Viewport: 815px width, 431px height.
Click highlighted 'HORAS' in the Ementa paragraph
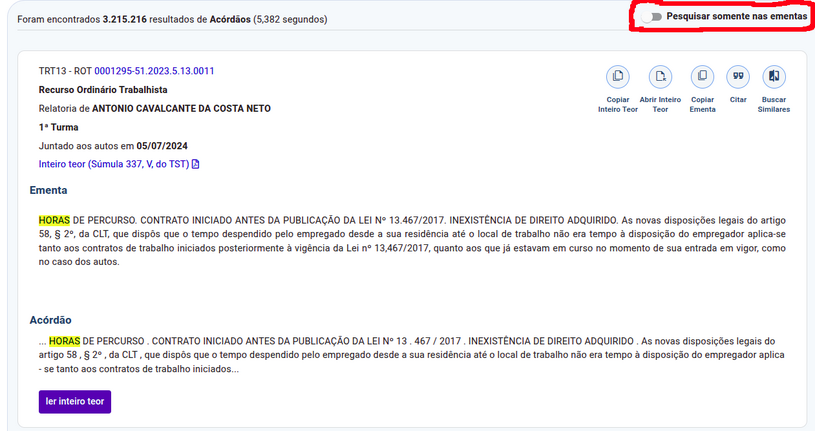(54, 220)
